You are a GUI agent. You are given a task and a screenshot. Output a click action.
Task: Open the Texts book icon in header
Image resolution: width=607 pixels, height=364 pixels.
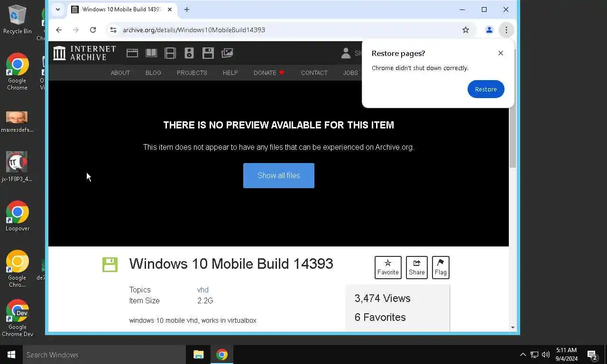[151, 53]
